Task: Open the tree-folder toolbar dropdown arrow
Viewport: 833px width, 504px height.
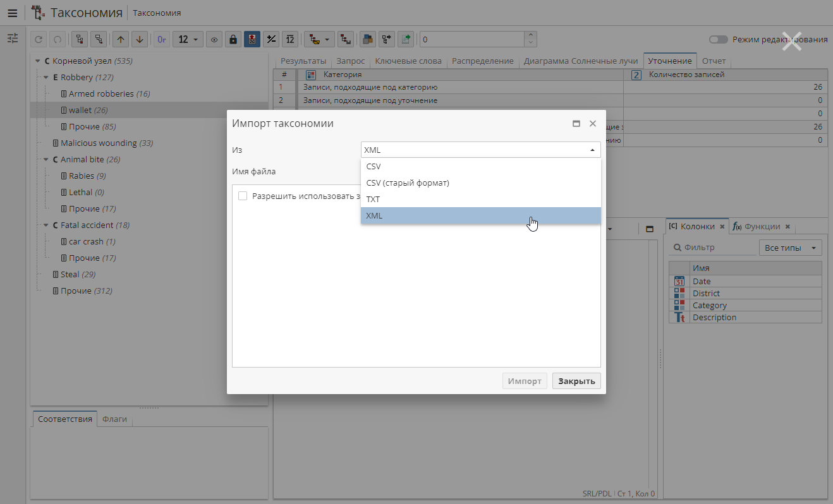Action: pyautogui.click(x=327, y=39)
